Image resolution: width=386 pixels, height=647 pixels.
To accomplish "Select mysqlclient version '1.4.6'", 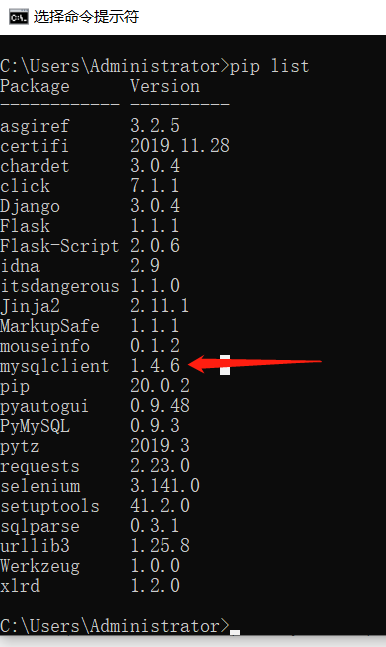I will point(155,366).
